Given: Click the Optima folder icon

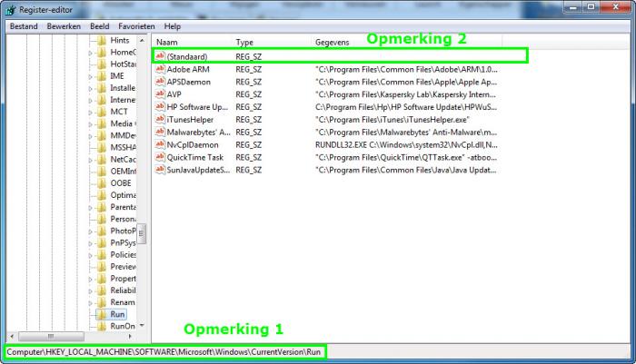Looking at the screenshot, I should click(102, 195).
